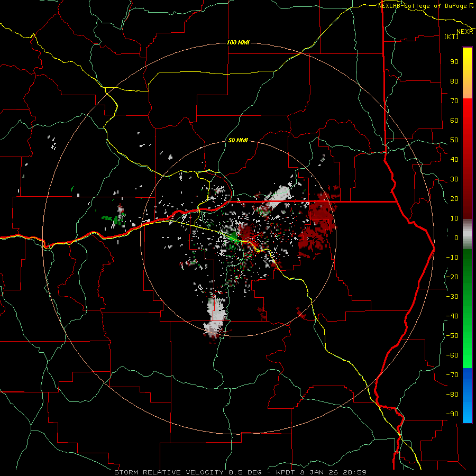Click the -10 value on the velocity scale

pos(452,258)
